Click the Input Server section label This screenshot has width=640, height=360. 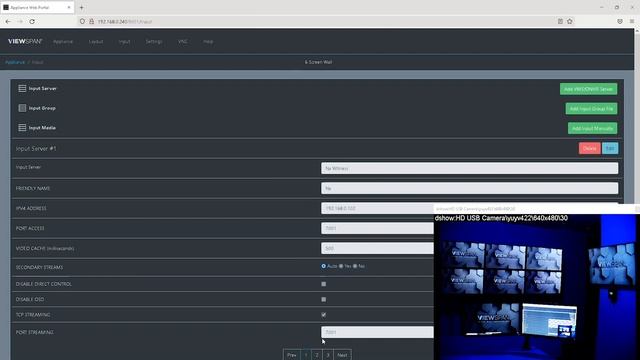tap(42, 88)
